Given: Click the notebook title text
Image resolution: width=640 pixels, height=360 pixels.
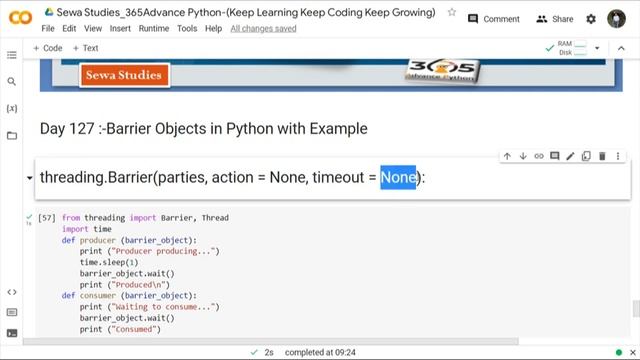Looking at the screenshot, I should [246, 12].
